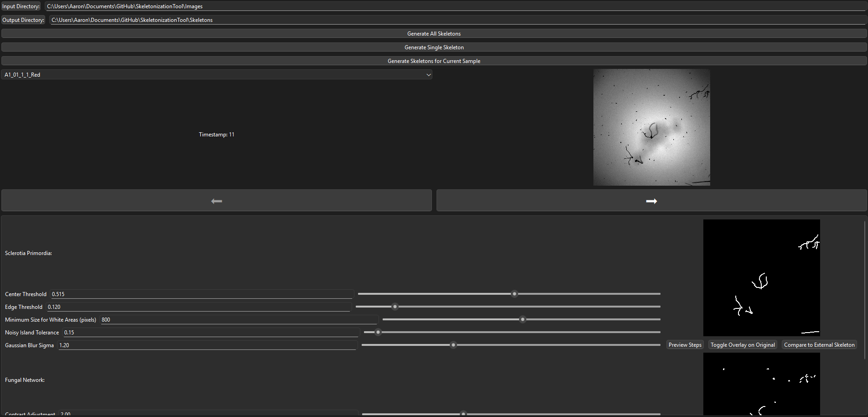The height and width of the screenshot is (417, 868).
Task: Click the original grayscale microscope image
Action: pos(651,127)
